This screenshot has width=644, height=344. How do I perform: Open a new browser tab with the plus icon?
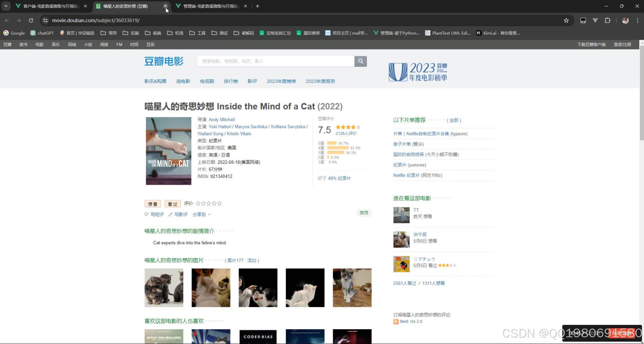(x=257, y=6)
